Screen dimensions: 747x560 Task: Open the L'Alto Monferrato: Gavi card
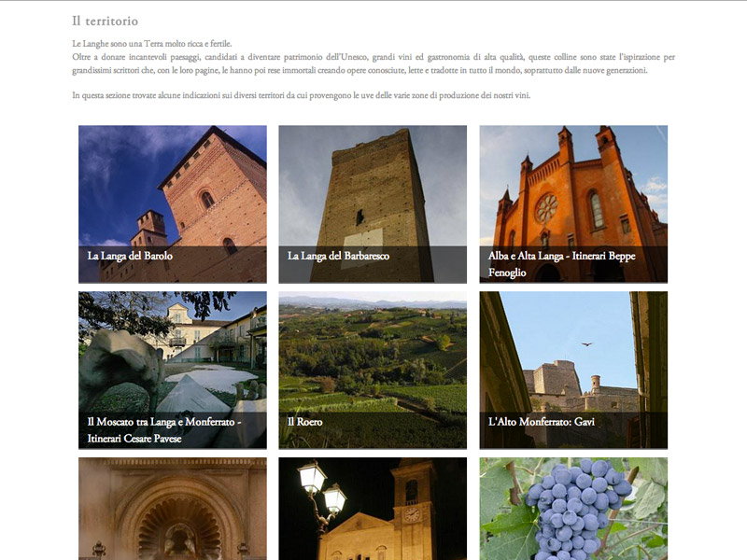pos(573,370)
